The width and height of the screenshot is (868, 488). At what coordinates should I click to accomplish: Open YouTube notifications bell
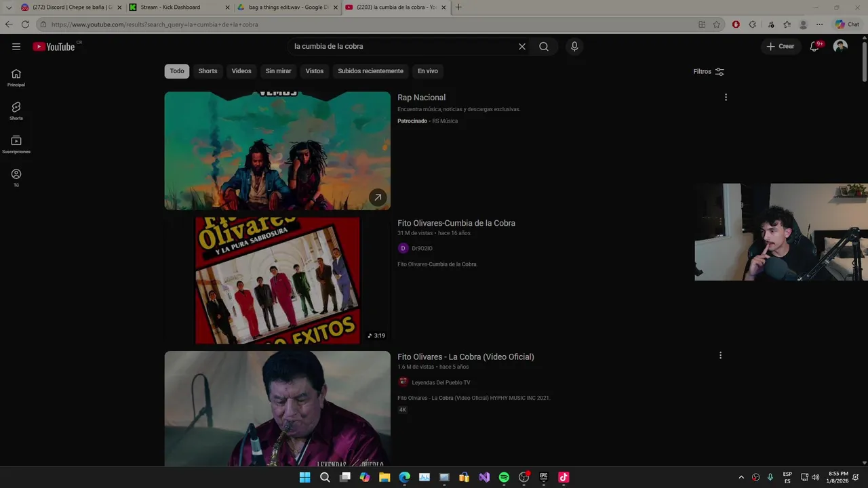(814, 46)
